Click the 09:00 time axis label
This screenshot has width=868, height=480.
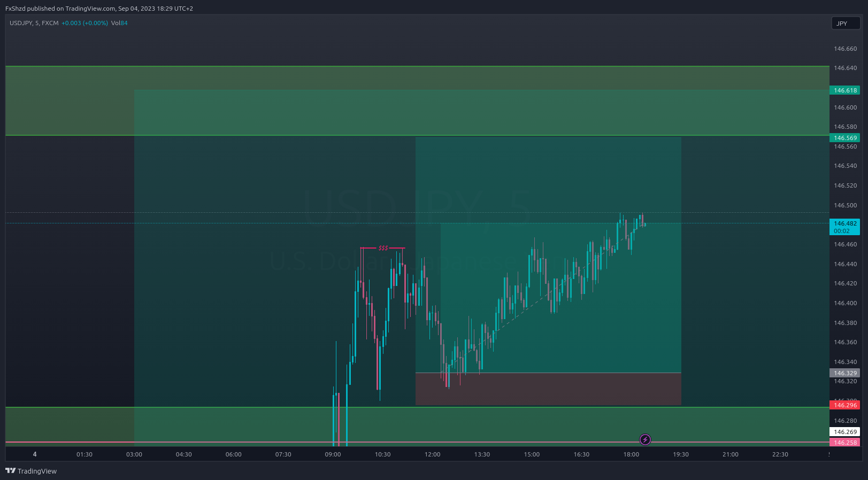[x=333, y=454]
